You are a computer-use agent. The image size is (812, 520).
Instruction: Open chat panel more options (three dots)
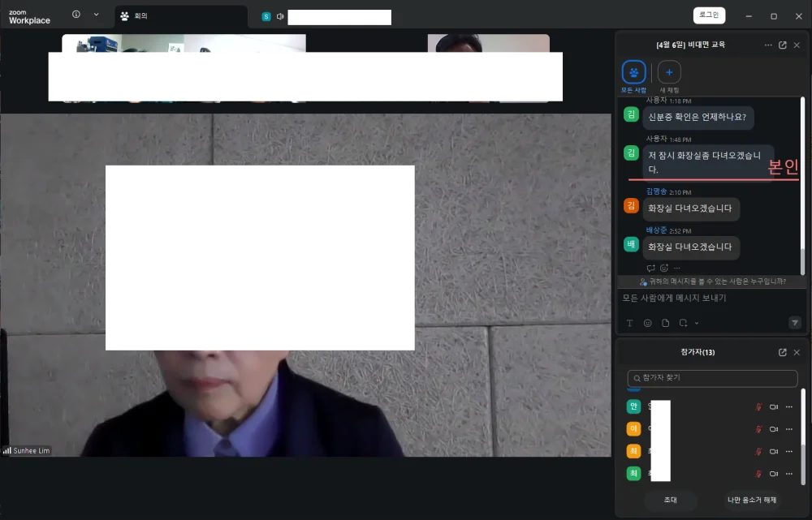tap(768, 45)
